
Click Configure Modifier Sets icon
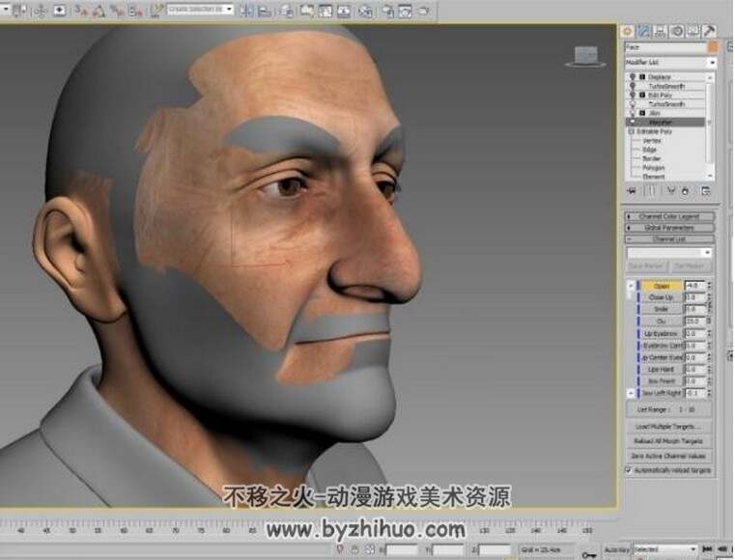(705, 191)
